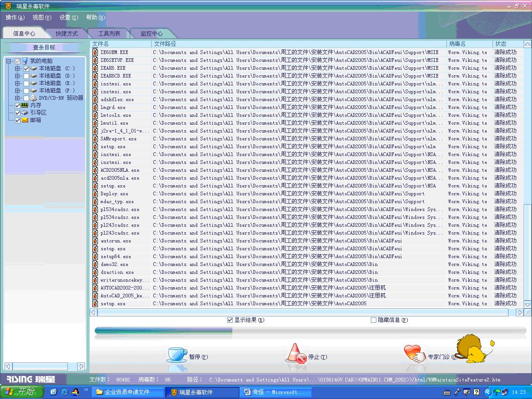Viewport: 532px width, 399px height.
Task: Expand the local disk C: node
Action: pos(17,69)
